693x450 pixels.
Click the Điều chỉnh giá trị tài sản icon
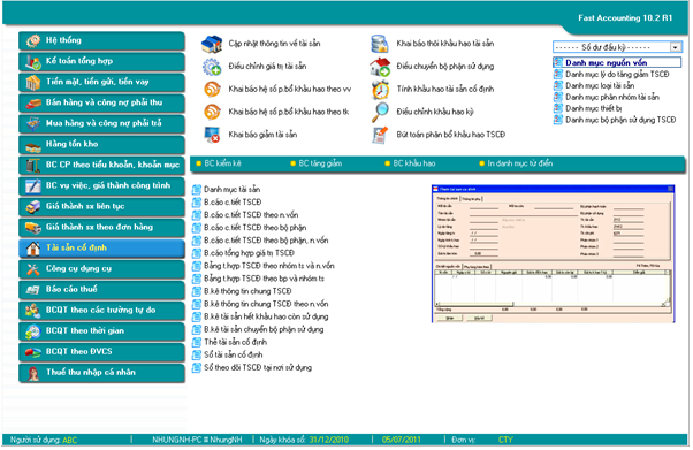coord(212,67)
